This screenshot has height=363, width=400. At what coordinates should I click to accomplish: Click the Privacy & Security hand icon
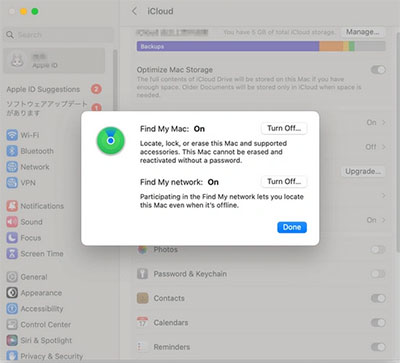coord(12,356)
